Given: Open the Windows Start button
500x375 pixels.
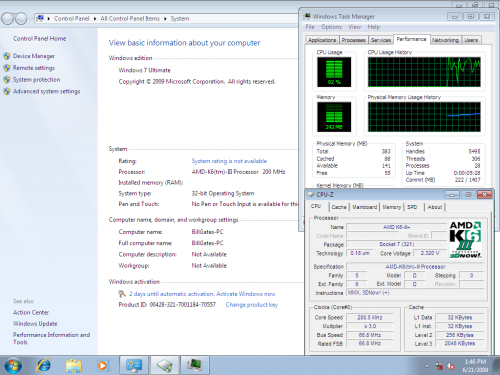Looking at the screenshot, I should [x=13, y=365].
